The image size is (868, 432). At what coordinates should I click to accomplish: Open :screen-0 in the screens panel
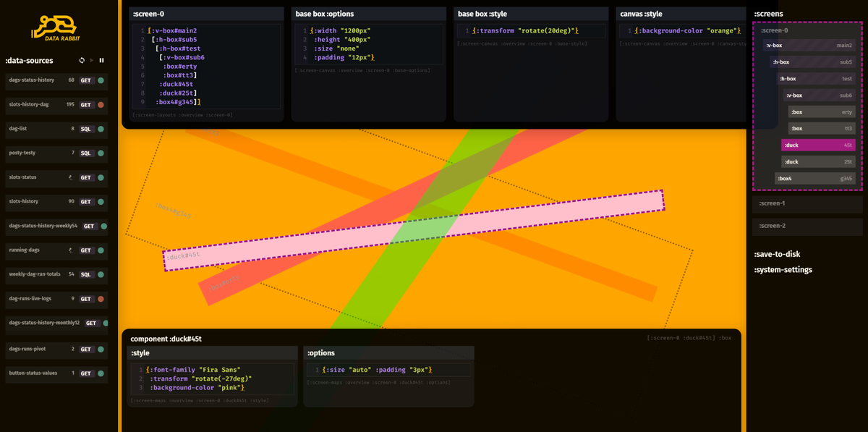(773, 30)
